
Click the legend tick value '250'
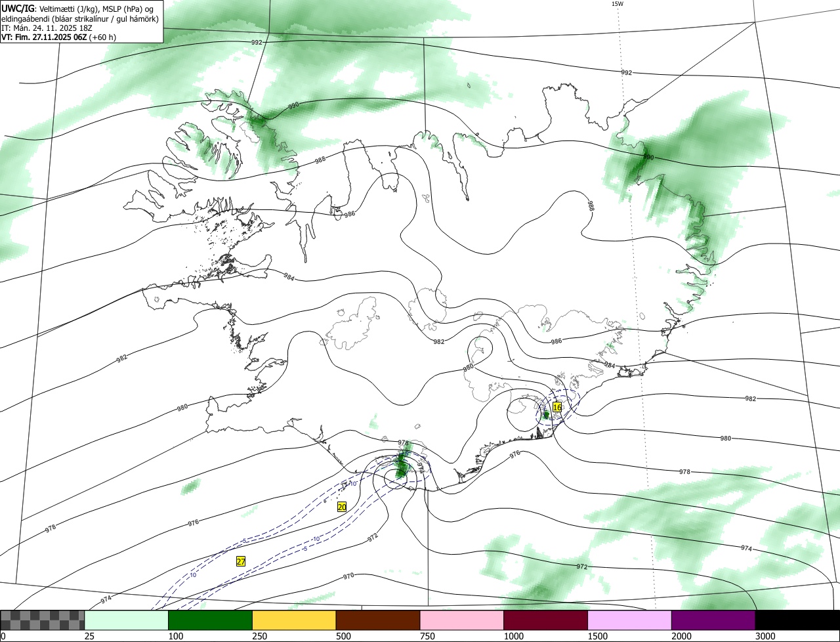coord(260,636)
